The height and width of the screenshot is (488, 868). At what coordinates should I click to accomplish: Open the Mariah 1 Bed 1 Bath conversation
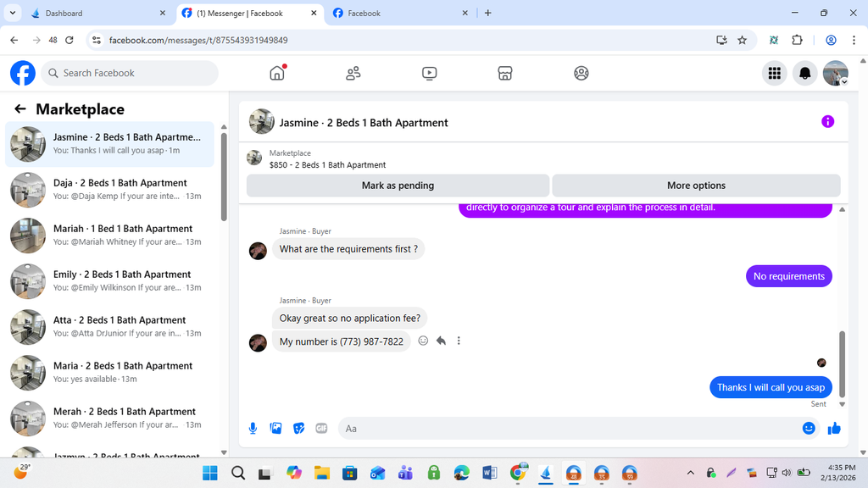click(x=109, y=236)
